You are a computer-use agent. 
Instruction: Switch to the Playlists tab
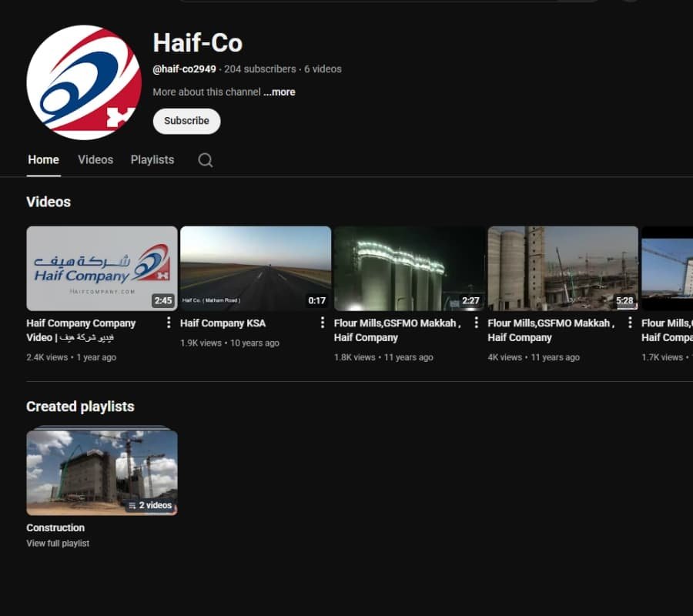click(152, 159)
